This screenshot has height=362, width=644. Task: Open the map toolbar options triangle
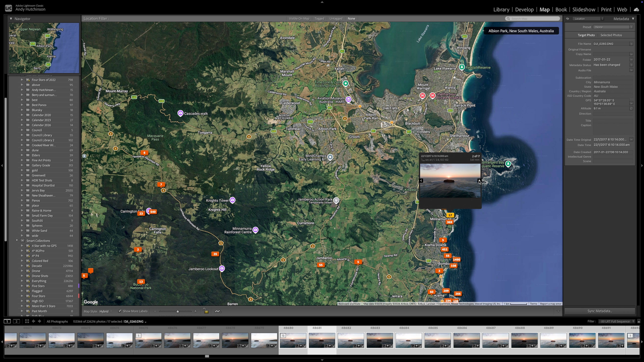pos(558,311)
